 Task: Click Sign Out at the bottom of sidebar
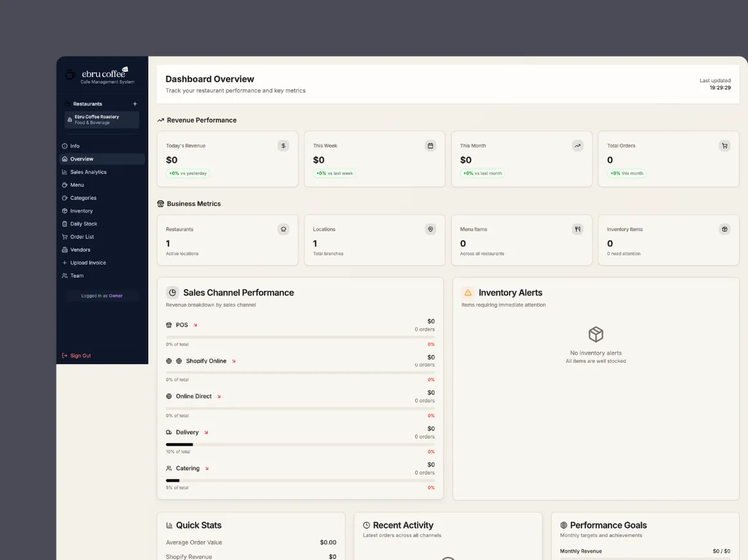[81, 355]
